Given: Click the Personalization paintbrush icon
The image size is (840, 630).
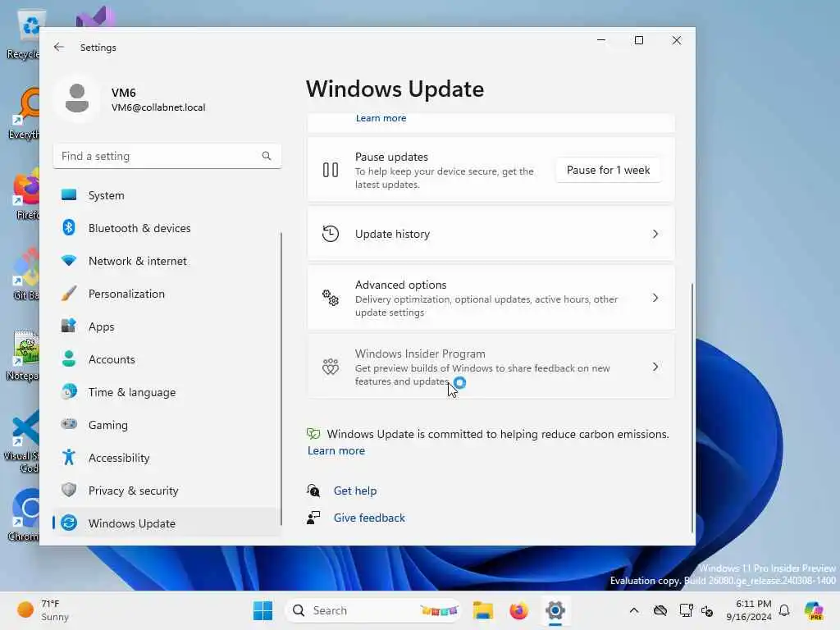Looking at the screenshot, I should tap(69, 294).
